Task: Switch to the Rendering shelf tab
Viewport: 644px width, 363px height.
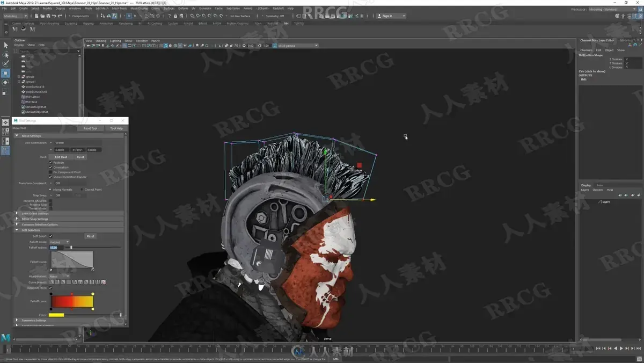Action: click(126, 24)
